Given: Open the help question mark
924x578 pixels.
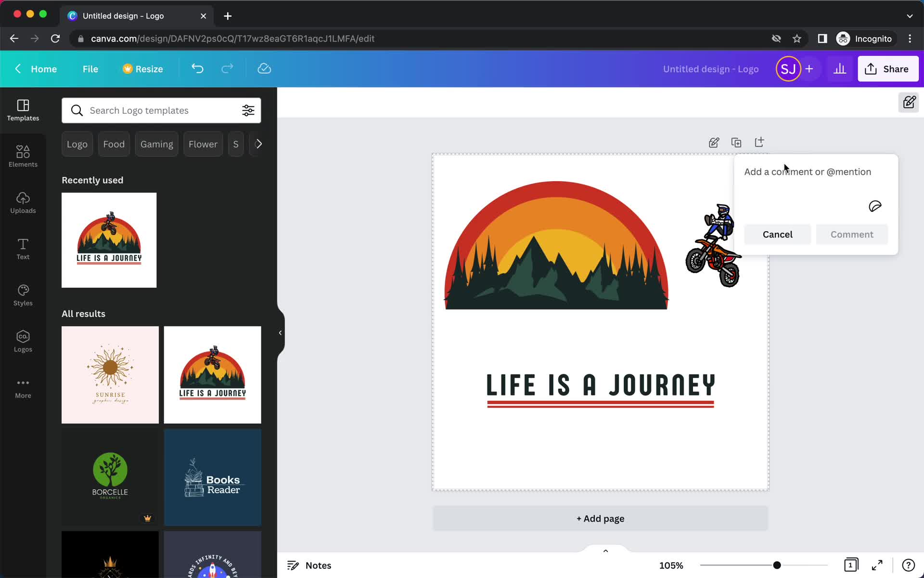Looking at the screenshot, I should tap(908, 565).
